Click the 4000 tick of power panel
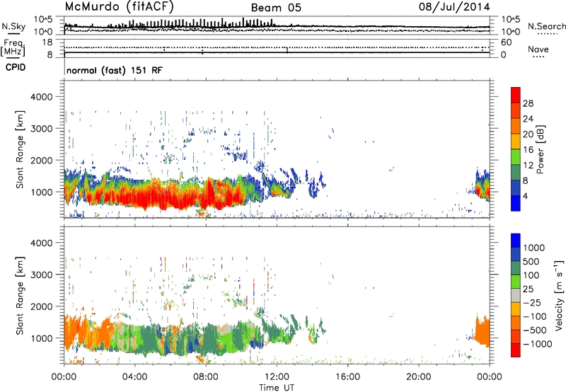566x392 pixels. [41, 97]
